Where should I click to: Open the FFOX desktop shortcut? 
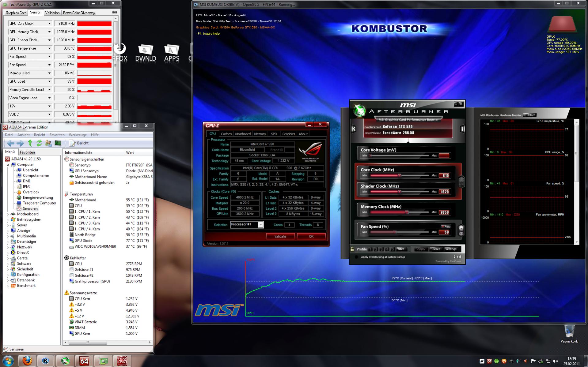pyautogui.click(x=120, y=53)
